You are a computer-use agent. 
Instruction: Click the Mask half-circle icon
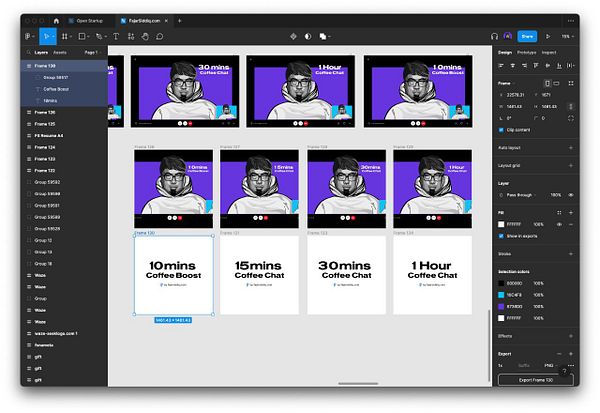[x=308, y=36]
